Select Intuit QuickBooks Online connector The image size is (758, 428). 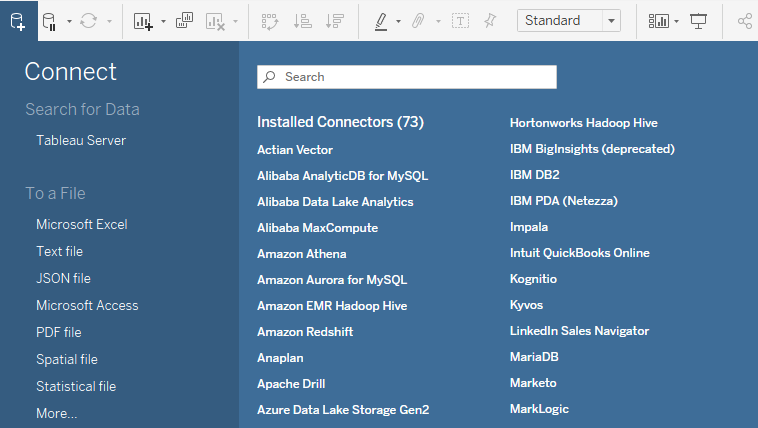580,253
